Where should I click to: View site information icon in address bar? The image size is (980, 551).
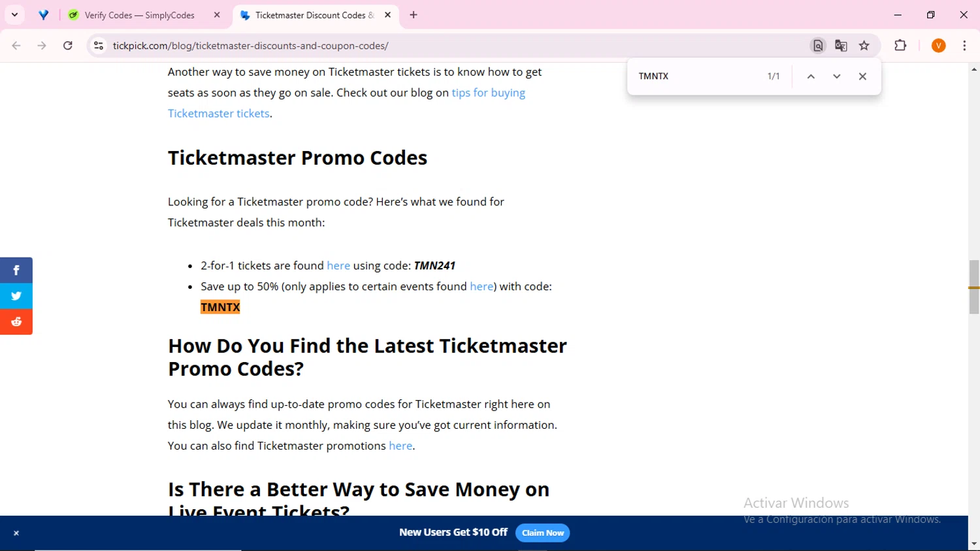99,46
